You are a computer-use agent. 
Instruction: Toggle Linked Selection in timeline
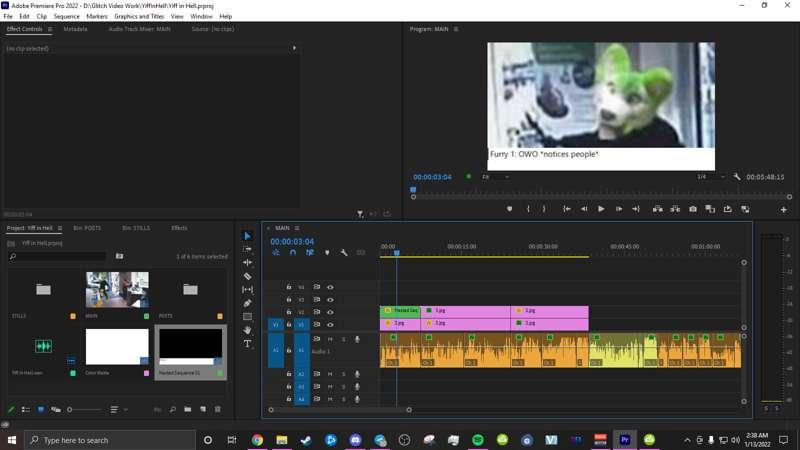click(x=310, y=253)
